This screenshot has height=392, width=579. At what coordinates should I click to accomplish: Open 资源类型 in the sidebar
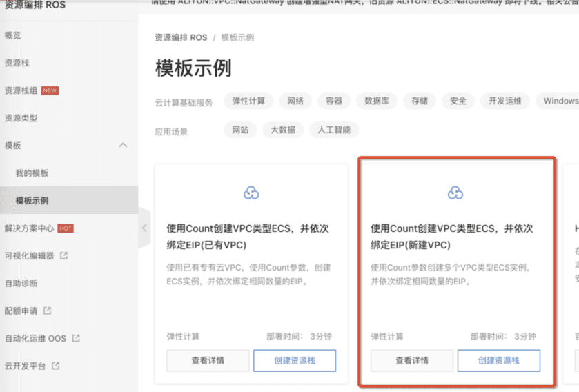tap(21, 118)
